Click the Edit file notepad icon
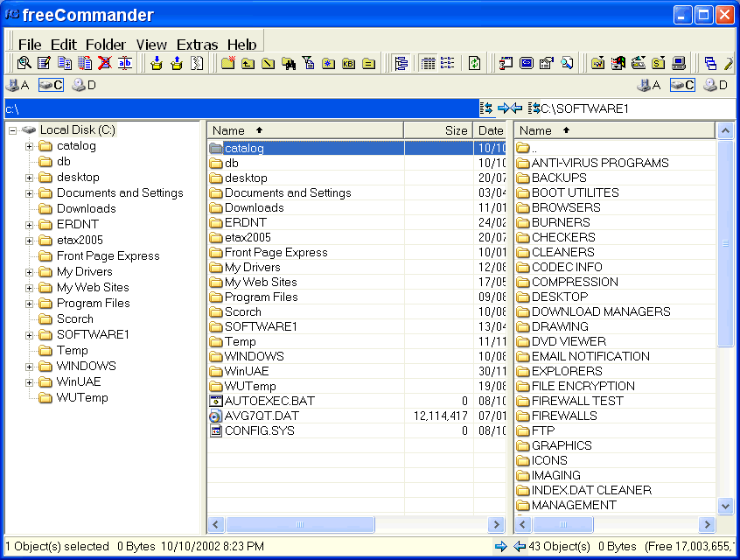The width and height of the screenshot is (740, 560). [x=45, y=63]
